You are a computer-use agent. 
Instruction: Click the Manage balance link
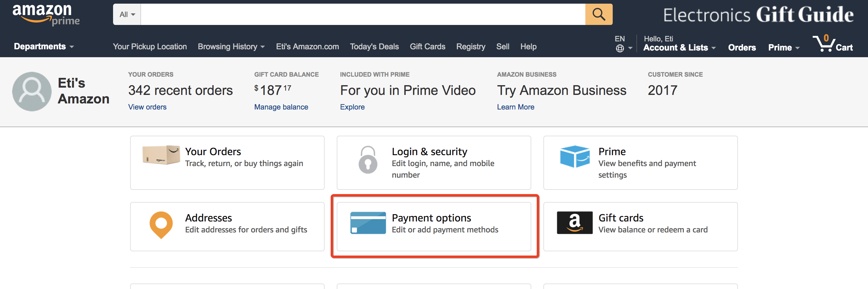(x=281, y=107)
